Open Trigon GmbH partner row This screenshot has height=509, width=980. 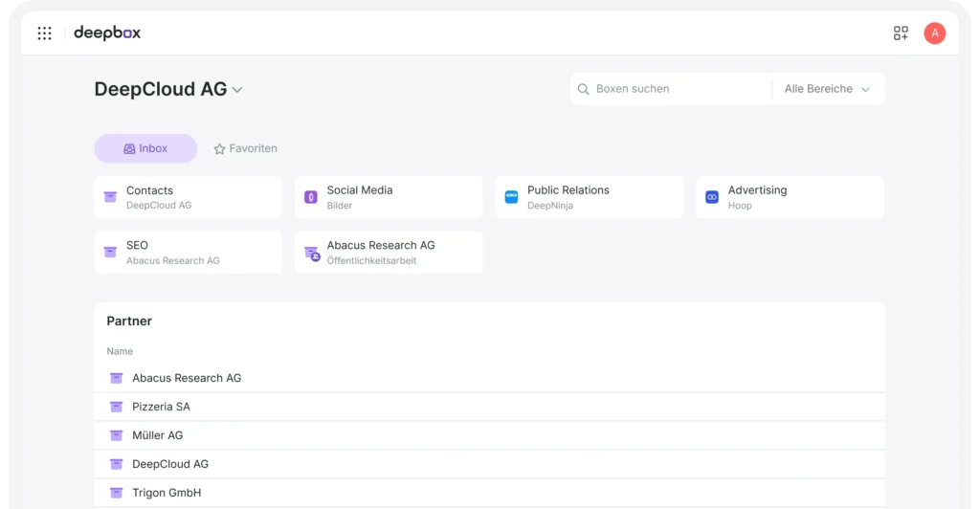coord(167,493)
